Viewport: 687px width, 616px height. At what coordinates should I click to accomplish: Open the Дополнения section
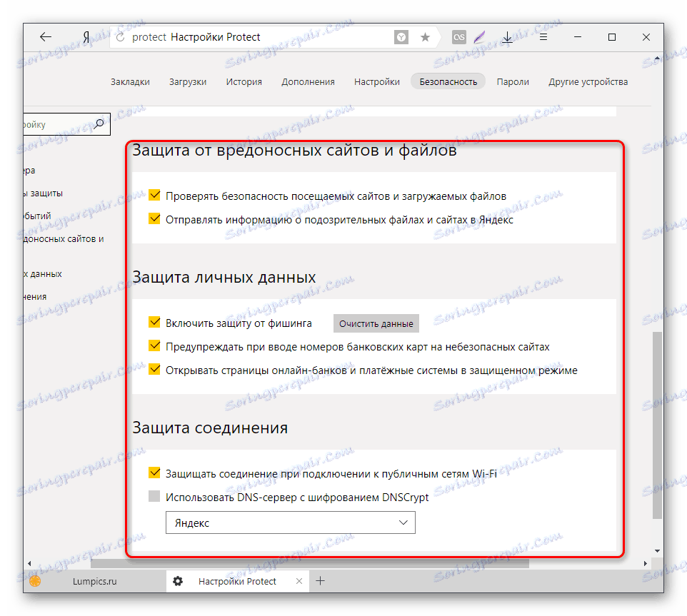coord(308,82)
